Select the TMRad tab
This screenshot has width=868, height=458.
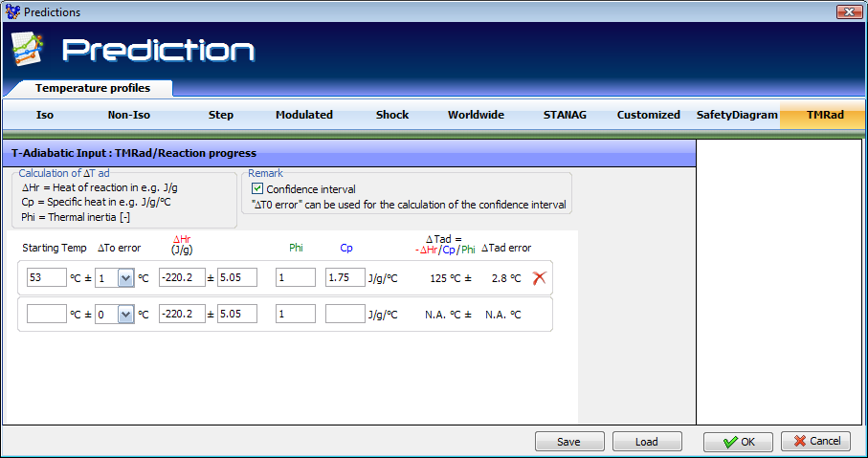825,115
